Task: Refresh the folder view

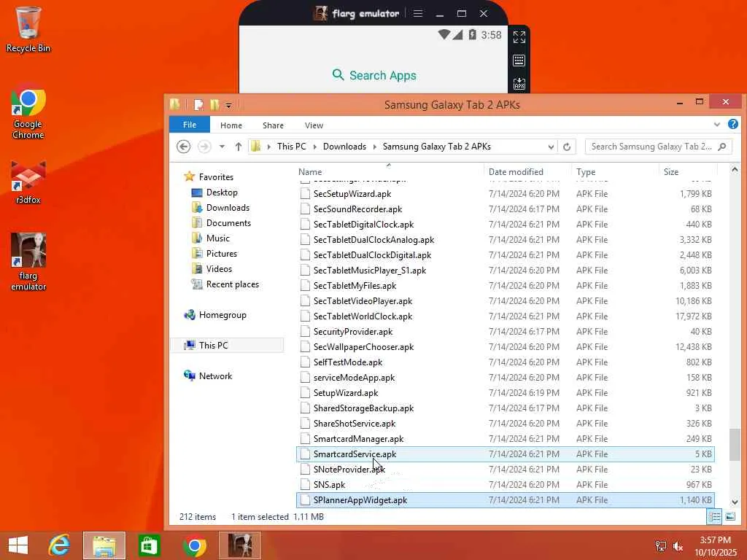Action: [567, 147]
